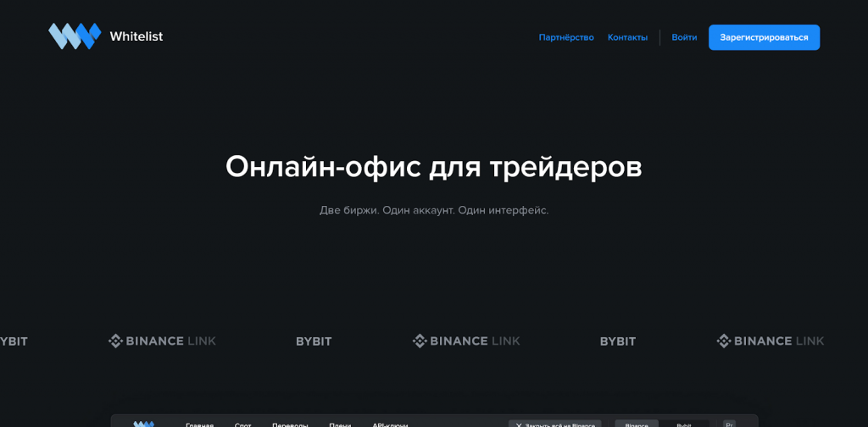
Task: Click the middle Binance Link diamond icon
Action: pos(420,341)
